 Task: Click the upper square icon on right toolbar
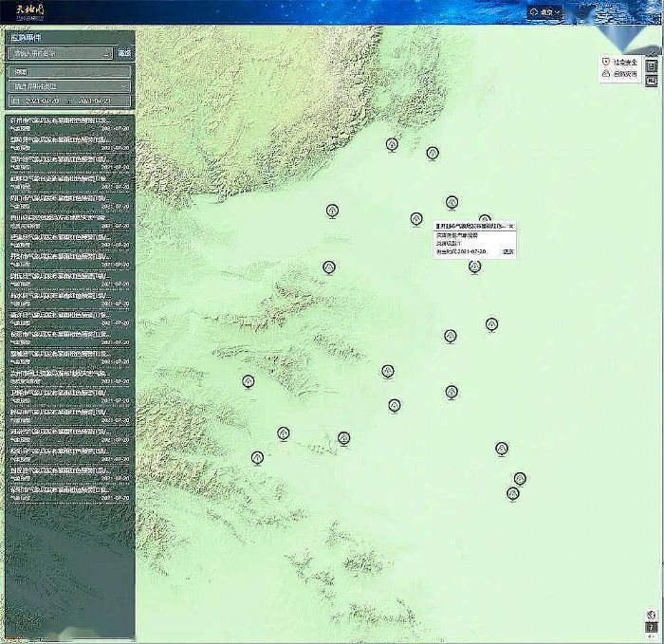(x=653, y=66)
